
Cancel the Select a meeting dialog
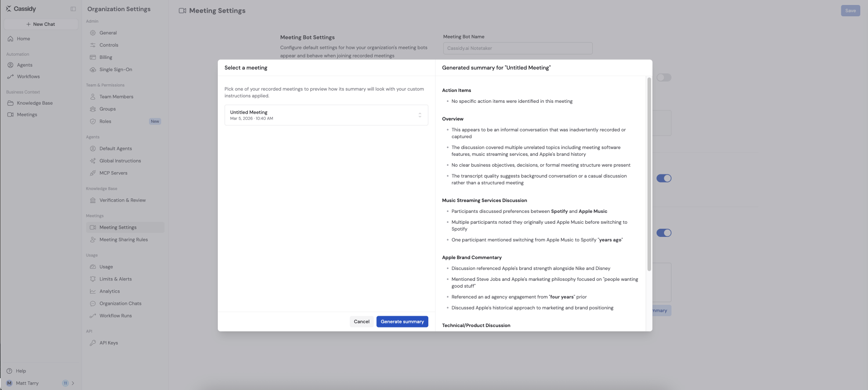(361, 322)
